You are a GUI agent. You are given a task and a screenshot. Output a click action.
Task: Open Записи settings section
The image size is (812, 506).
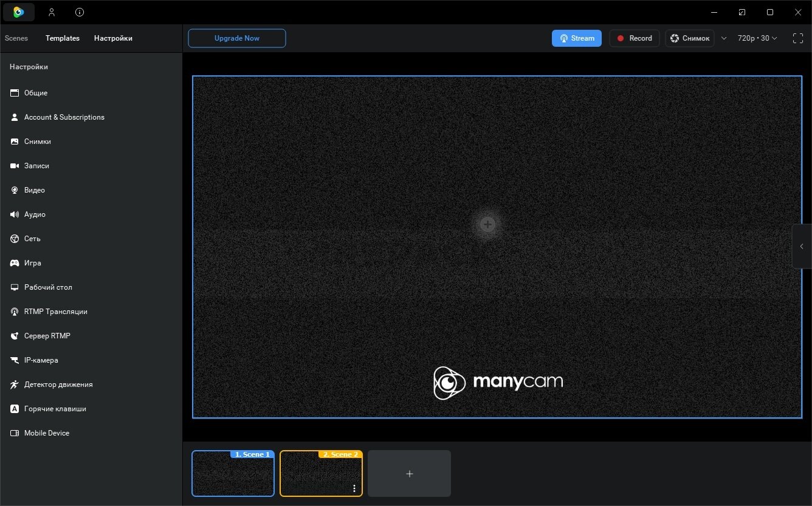[x=91, y=166]
